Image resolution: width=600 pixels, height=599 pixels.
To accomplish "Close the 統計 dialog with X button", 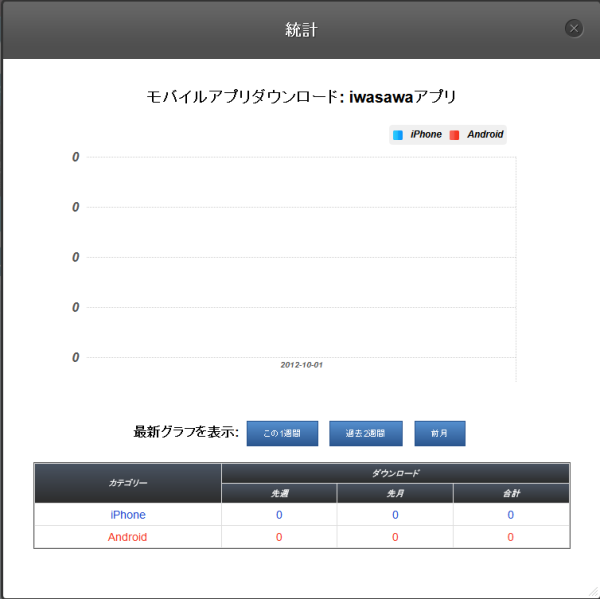I will point(574,28).
